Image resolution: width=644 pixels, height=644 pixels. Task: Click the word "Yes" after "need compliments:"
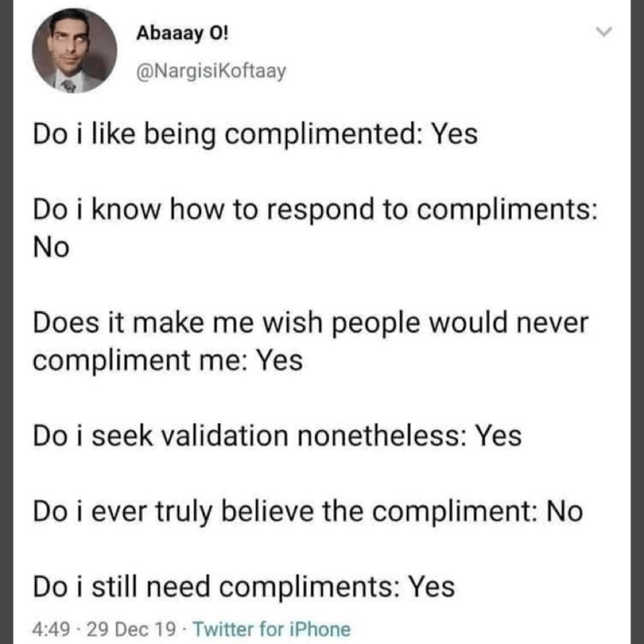431,587
